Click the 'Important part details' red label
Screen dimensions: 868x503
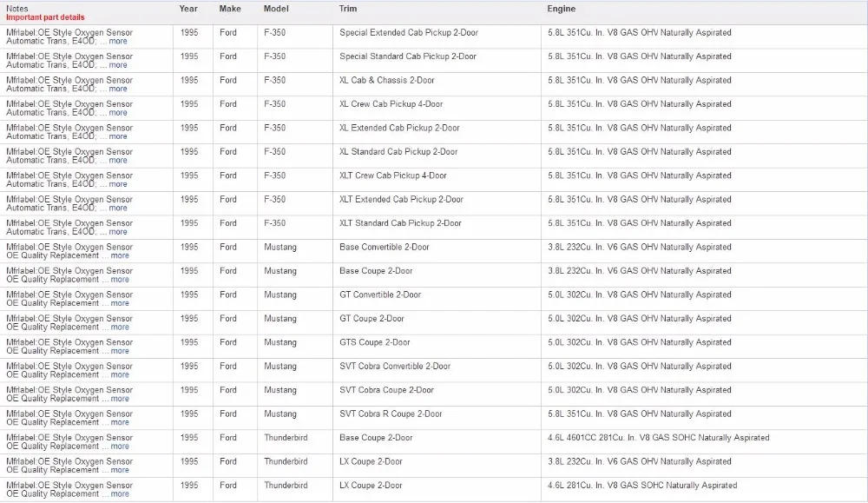click(x=45, y=17)
